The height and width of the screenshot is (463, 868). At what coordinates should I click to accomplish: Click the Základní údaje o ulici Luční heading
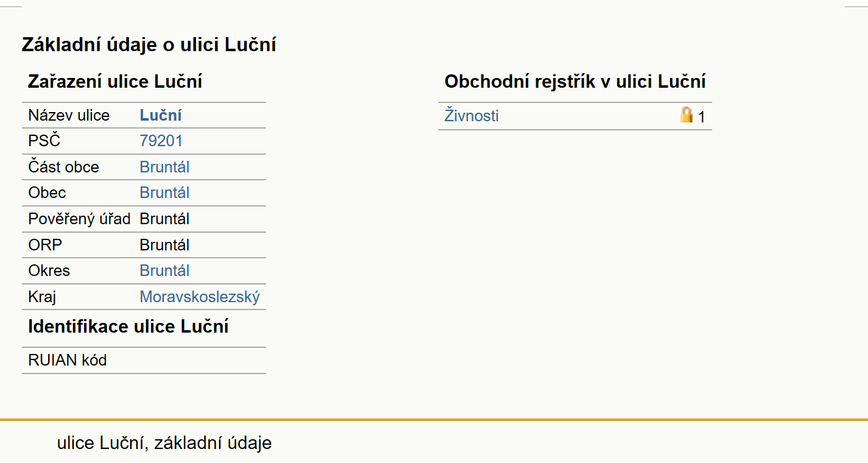coord(149,44)
